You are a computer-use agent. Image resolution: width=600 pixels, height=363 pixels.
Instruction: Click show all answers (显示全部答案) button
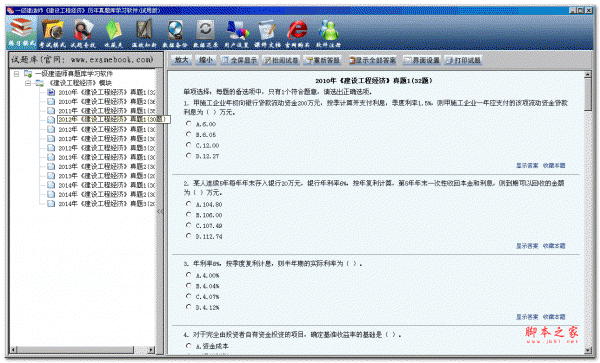pos(372,60)
